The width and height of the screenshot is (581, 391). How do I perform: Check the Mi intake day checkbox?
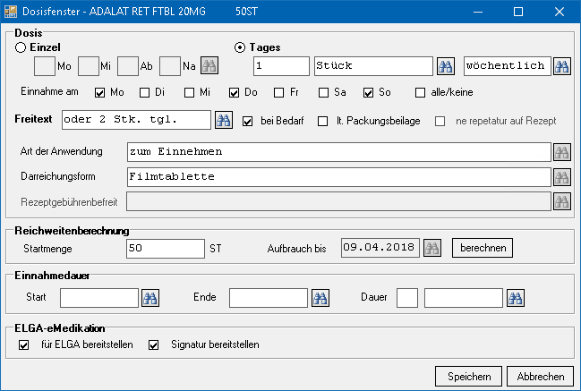point(189,93)
